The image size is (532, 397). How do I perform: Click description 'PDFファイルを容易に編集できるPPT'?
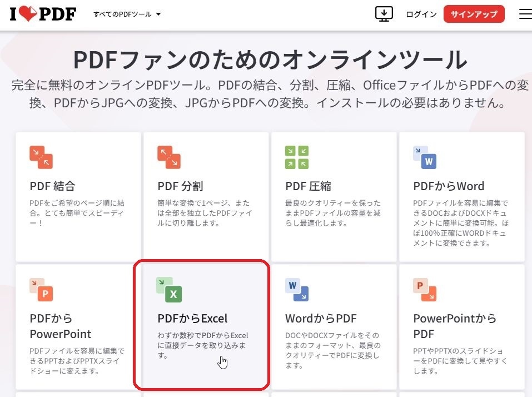click(x=77, y=361)
